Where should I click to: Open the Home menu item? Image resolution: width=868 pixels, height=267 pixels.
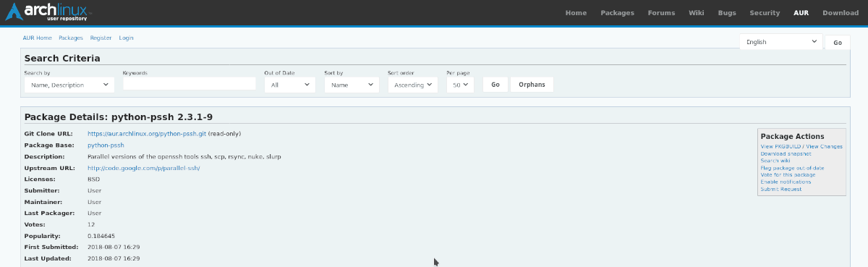(576, 13)
